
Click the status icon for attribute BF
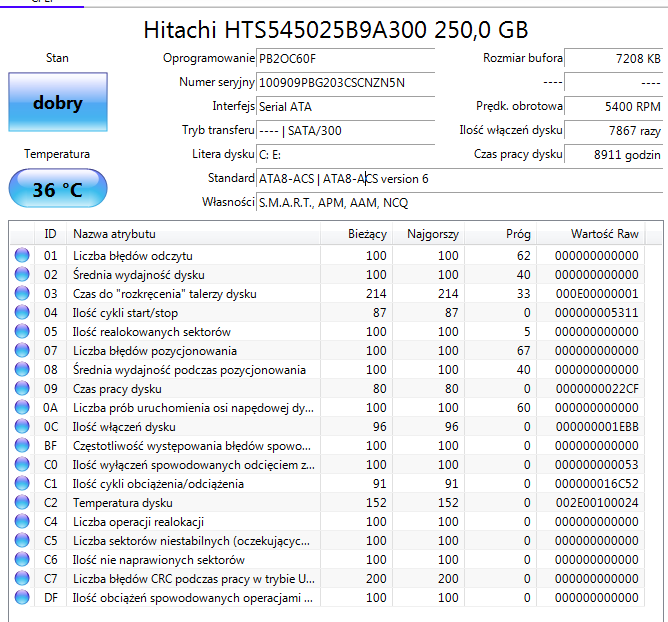coord(22,445)
